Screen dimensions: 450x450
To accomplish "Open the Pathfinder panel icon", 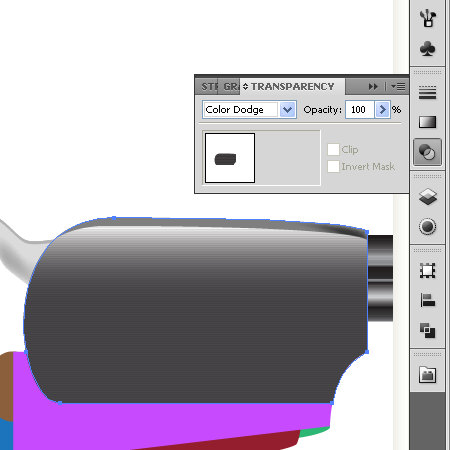I will click(427, 331).
